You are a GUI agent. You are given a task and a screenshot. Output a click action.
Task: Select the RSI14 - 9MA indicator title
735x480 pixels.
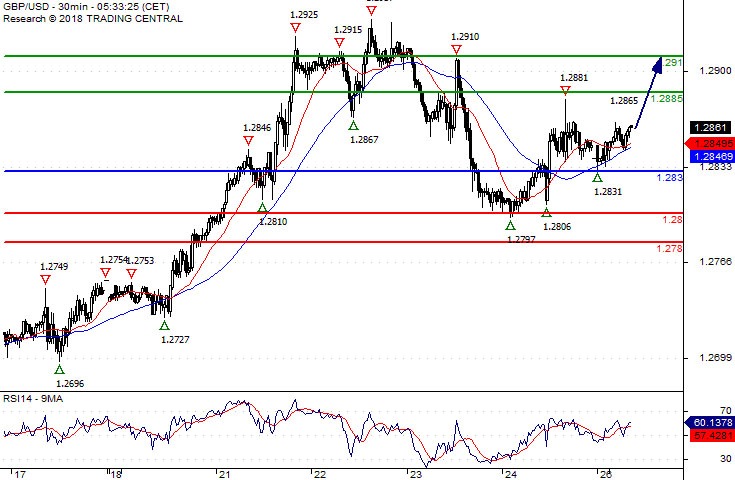(33, 398)
